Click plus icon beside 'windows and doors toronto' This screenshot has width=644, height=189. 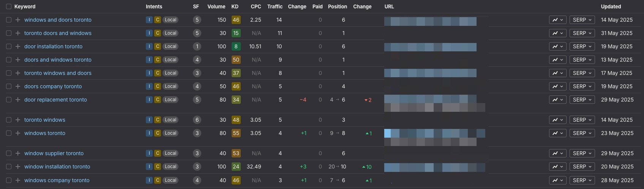17,20
